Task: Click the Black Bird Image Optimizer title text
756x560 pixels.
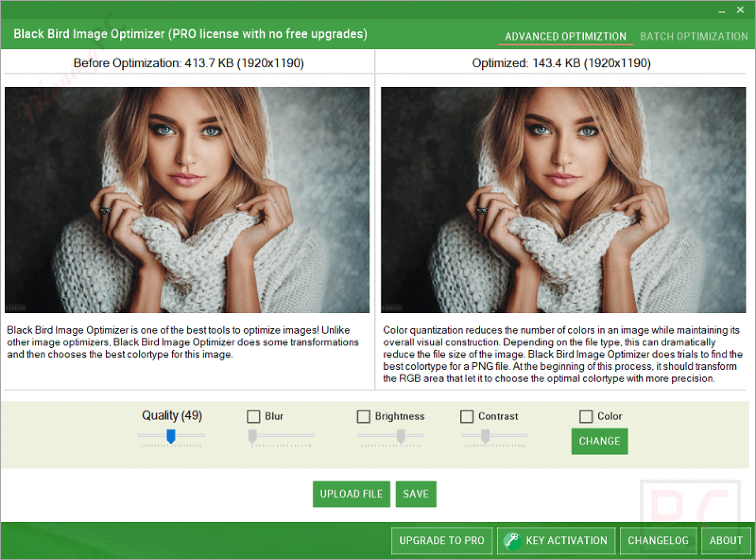Action: 190,34
